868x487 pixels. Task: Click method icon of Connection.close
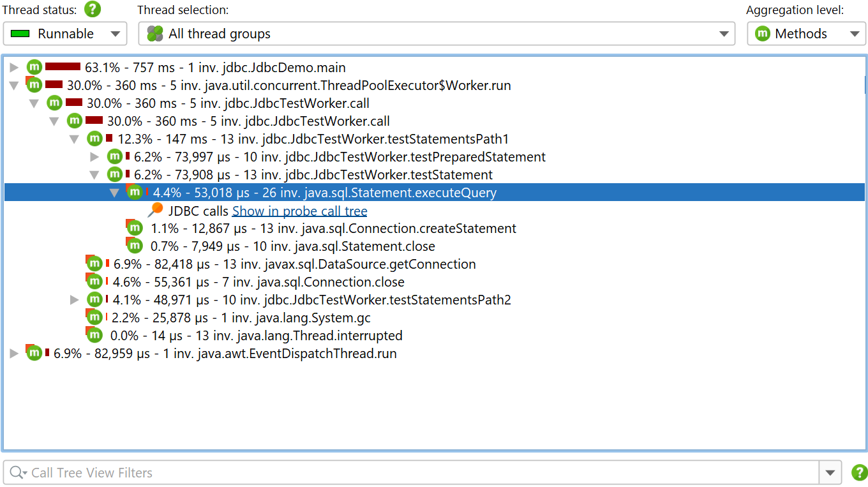point(94,281)
